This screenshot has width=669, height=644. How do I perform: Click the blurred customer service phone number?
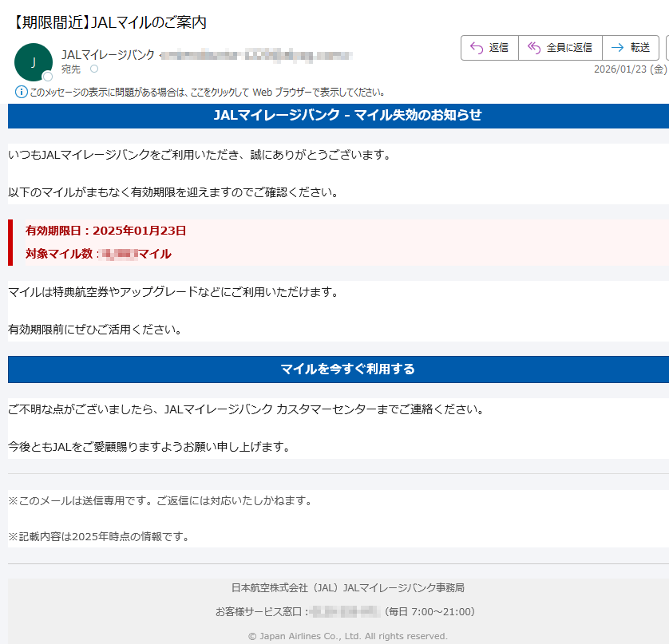tap(343, 612)
